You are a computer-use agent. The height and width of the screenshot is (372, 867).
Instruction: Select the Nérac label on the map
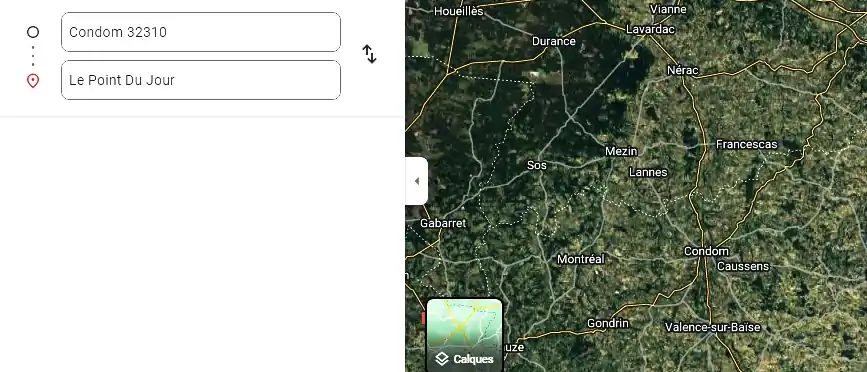tap(683, 71)
